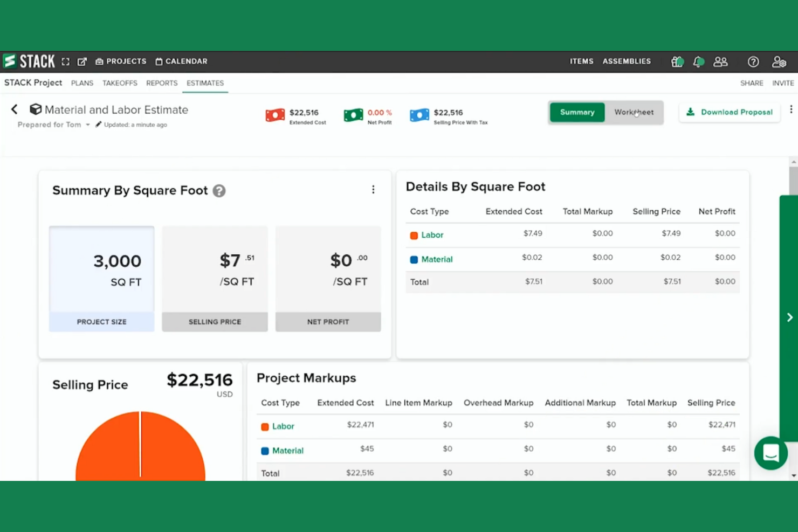Open the notifications bell
Viewport: 798px width, 532px height.
point(698,61)
